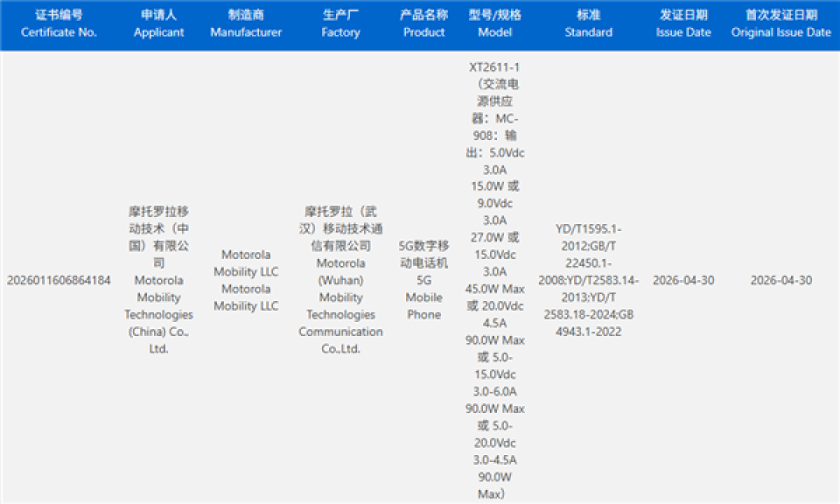Viewport: 840px width, 504px height.
Task: Select the Original Issue Date value 2026-04-30
Action: coord(781,280)
